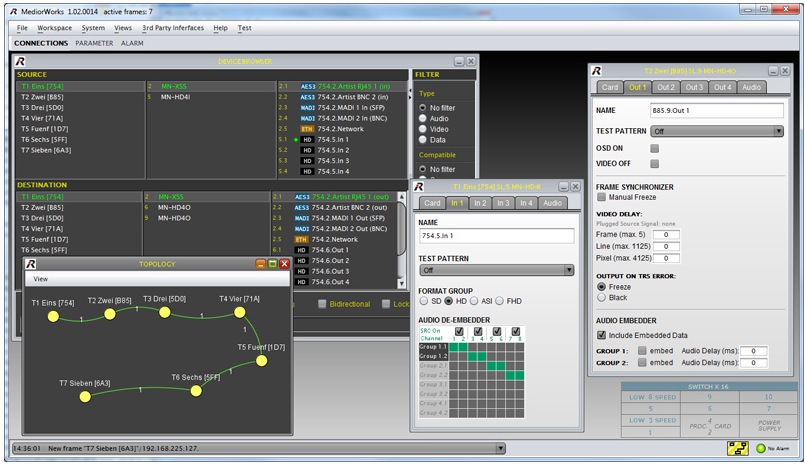Open the Audio tab in T1 Eins panel
805x465 pixels.
pyautogui.click(x=552, y=203)
